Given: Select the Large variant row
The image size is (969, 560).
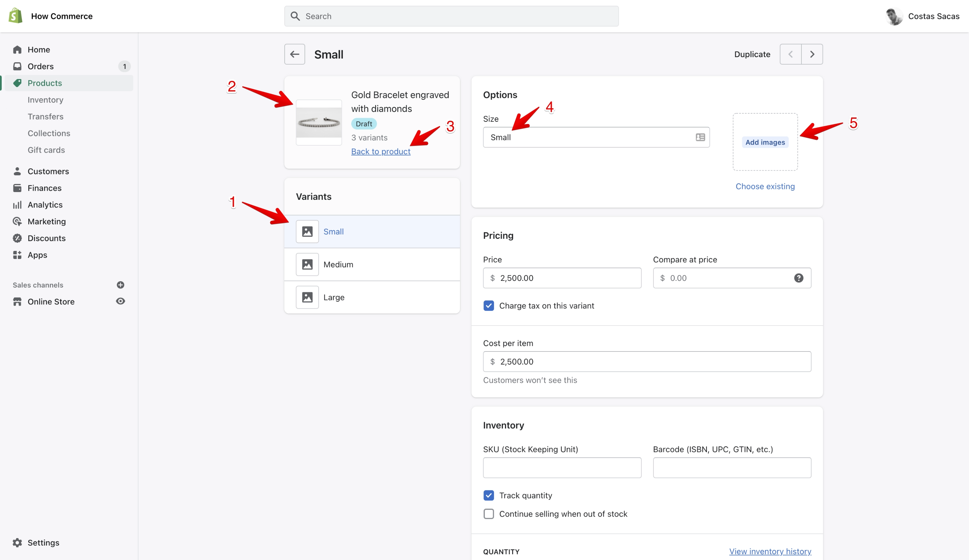Looking at the screenshot, I should tap(372, 297).
